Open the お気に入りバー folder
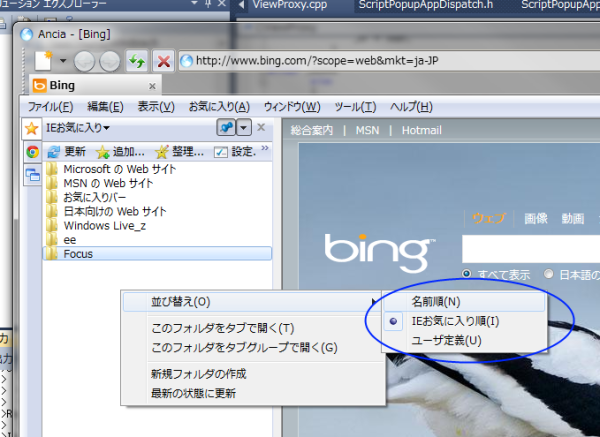The image size is (600, 437). [x=95, y=197]
